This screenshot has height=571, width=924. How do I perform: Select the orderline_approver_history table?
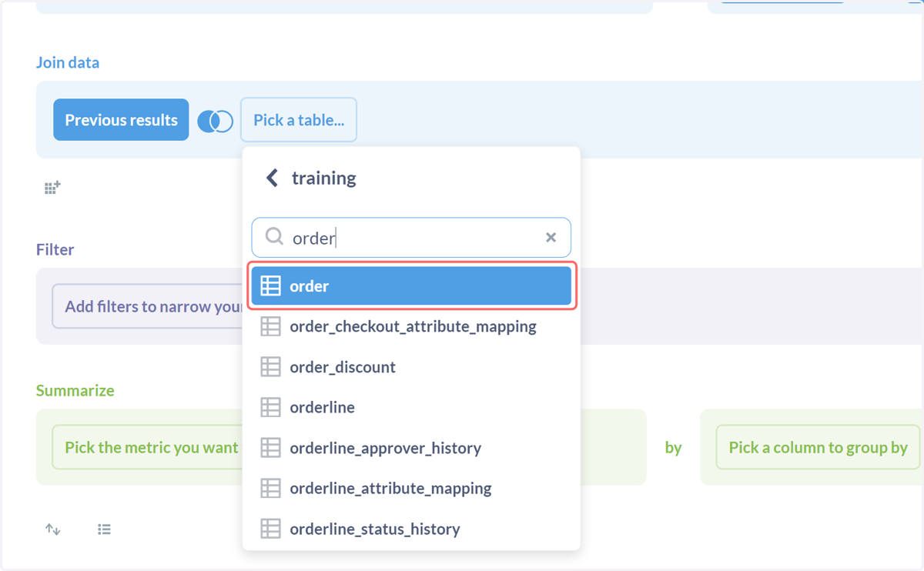[x=411, y=448]
